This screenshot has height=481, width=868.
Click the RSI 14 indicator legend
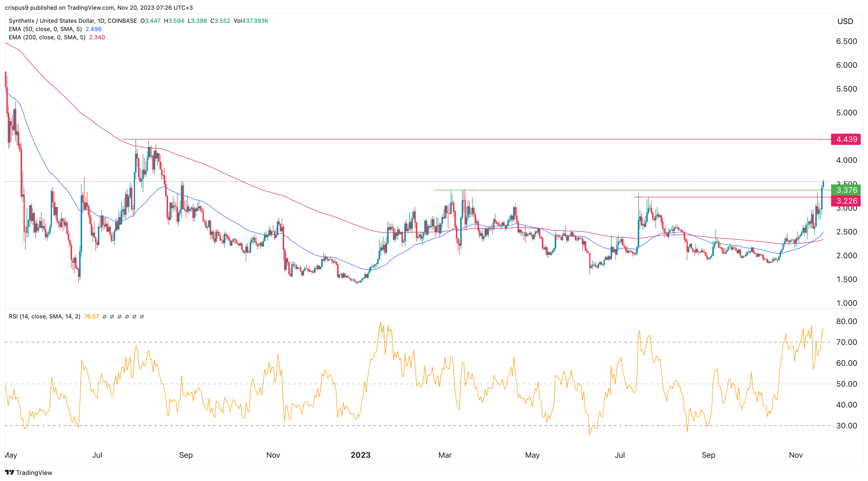44,316
